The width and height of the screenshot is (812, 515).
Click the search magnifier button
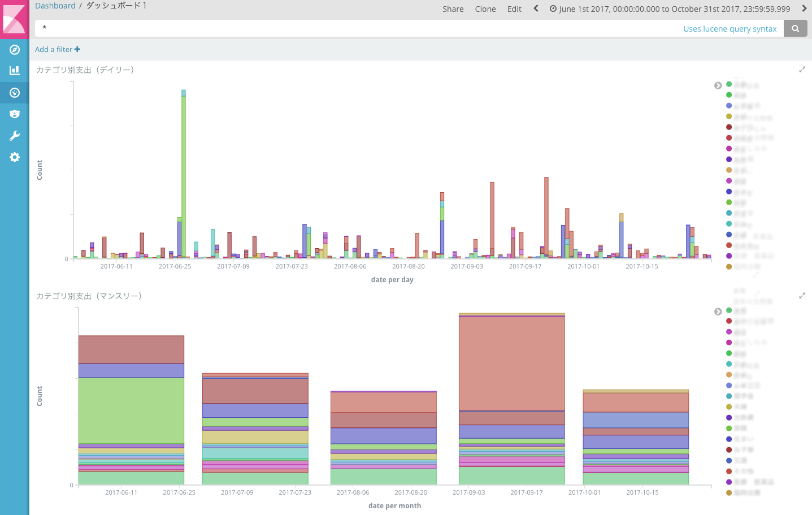(796, 29)
